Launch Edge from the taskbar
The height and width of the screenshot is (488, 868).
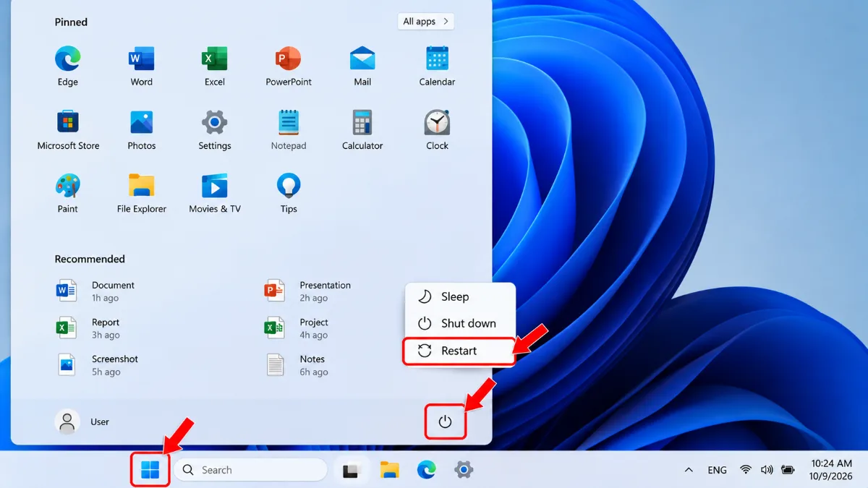pyautogui.click(x=427, y=470)
